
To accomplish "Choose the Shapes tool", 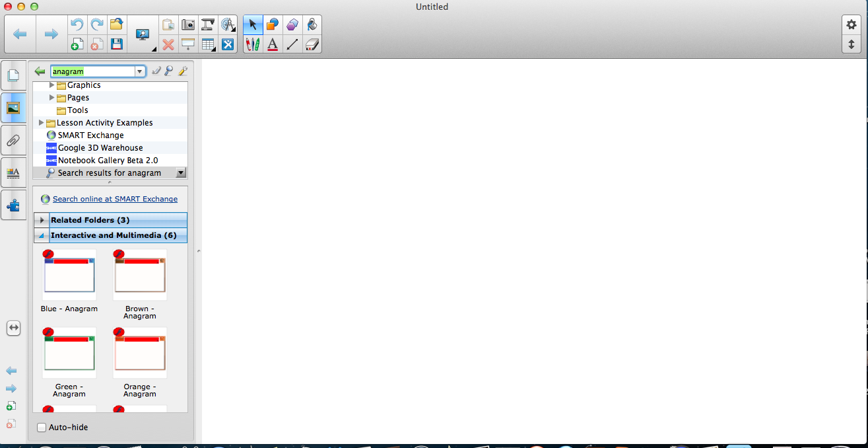I will click(272, 24).
